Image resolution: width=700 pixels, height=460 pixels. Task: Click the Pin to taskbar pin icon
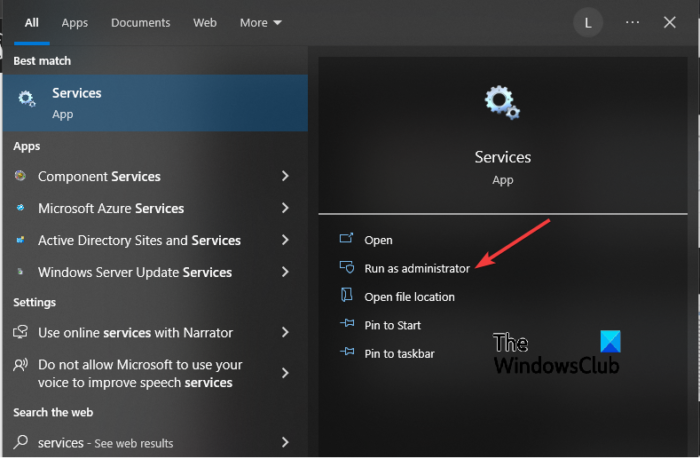pyautogui.click(x=347, y=352)
